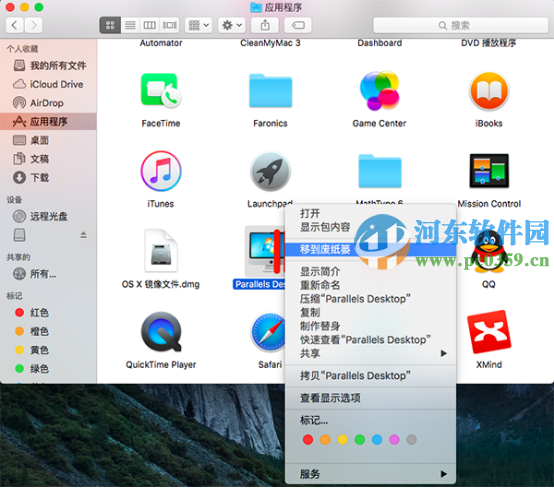
Task: Apply the red tag dot in context menu
Action: tap(308, 440)
